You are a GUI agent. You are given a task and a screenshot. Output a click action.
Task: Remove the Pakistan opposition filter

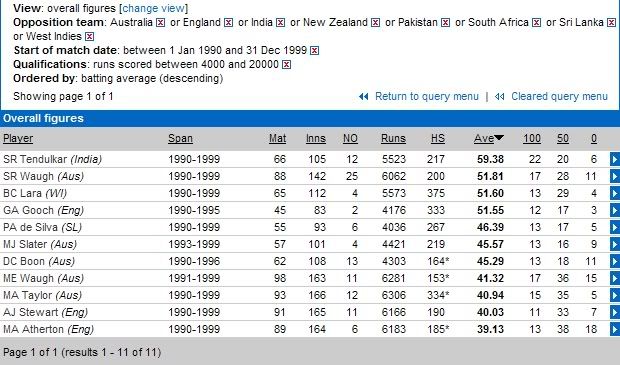pos(445,23)
